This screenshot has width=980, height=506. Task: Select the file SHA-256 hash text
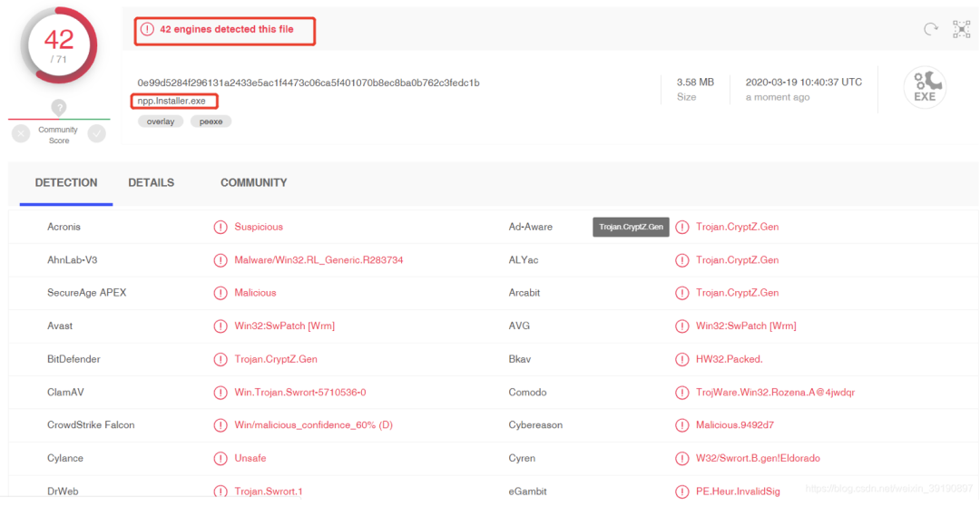tap(309, 83)
